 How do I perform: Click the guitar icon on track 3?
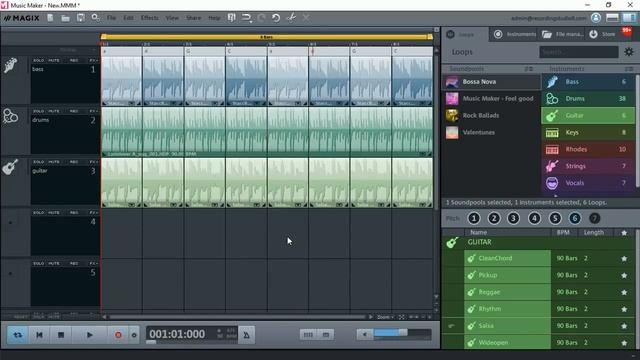pyautogui.click(x=10, y=167)
